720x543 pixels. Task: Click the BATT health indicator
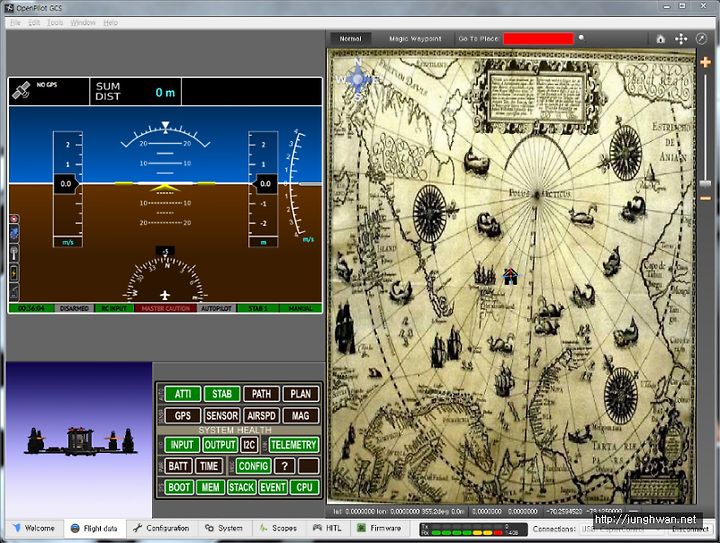pyautogui.click(x=178, y=466)
